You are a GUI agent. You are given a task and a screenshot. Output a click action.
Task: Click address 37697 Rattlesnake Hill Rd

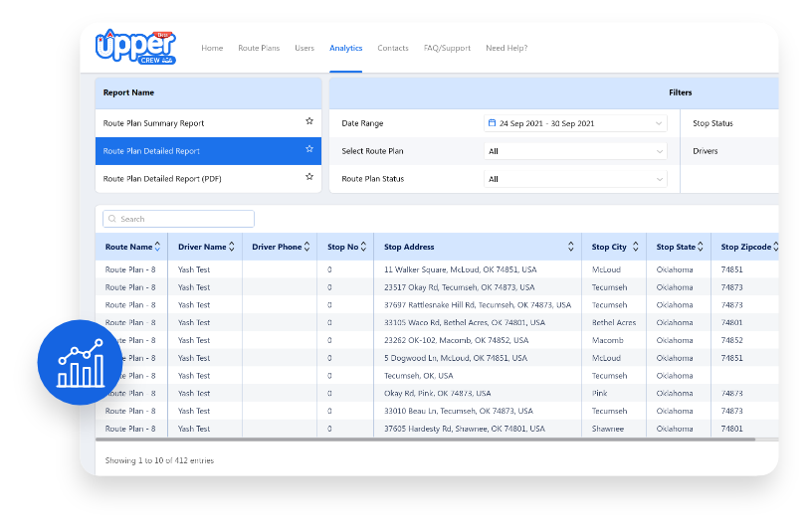tap(478, 305)
